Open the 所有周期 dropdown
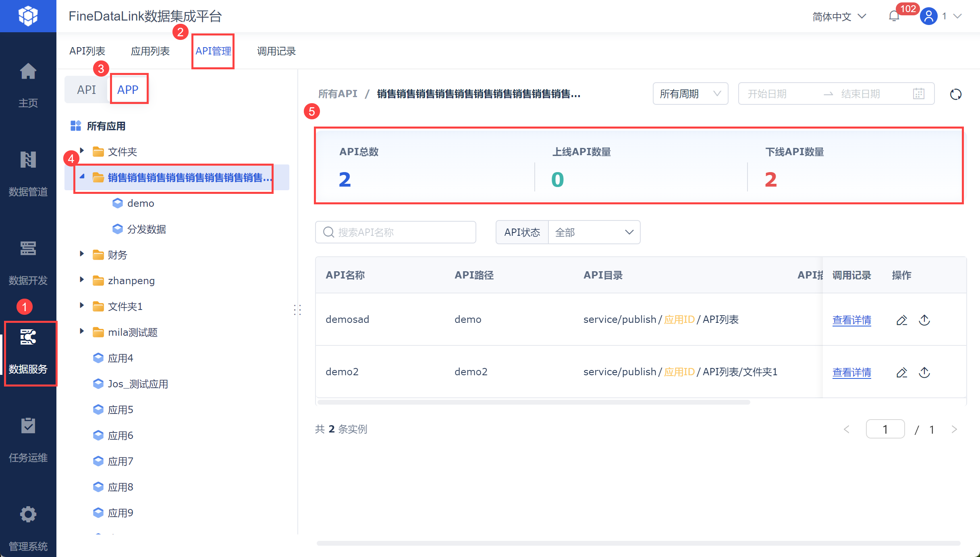Image resolution: width=980 pixels, height=557 pixels. [x=690, y=94]
